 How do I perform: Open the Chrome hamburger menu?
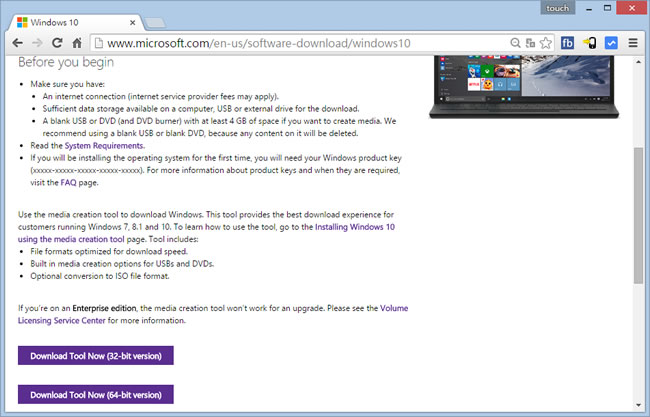(x=633, y=43)
